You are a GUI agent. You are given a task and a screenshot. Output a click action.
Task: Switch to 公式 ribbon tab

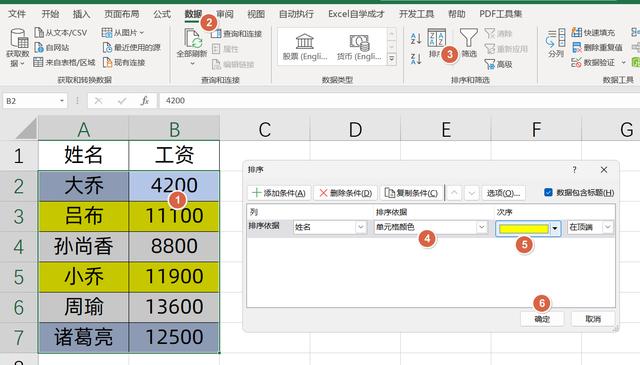162,14
